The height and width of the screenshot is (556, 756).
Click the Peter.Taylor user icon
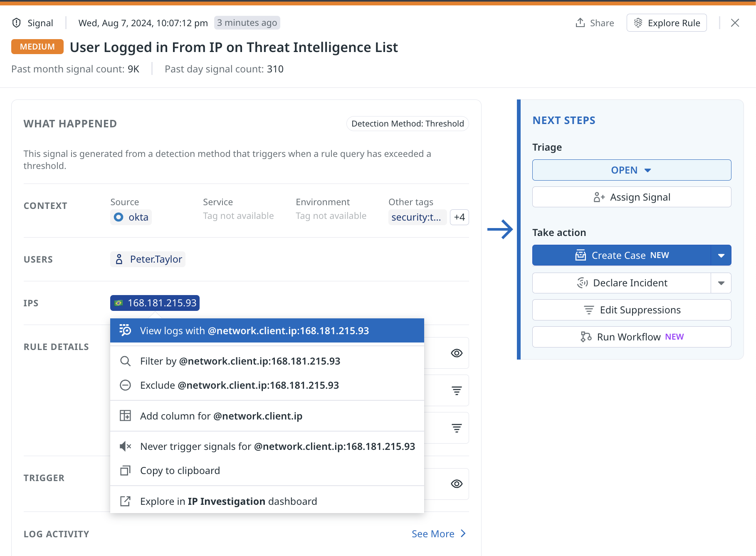click(119, 259)
